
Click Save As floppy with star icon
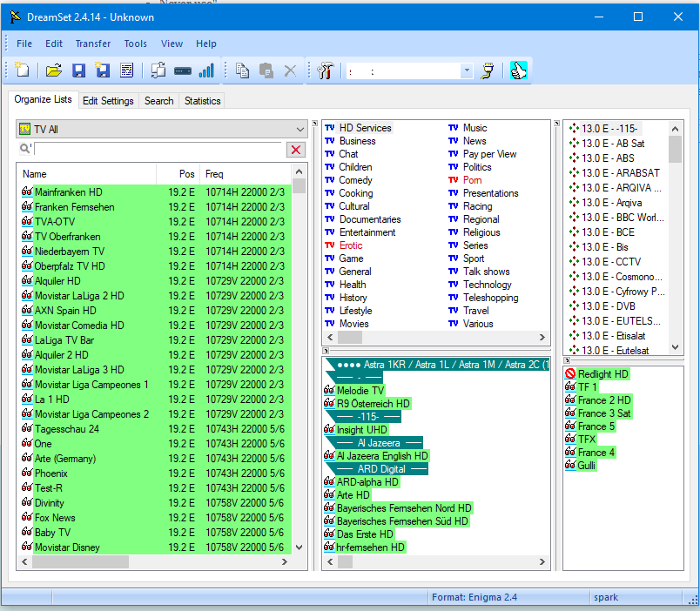(x=102, y=70)
